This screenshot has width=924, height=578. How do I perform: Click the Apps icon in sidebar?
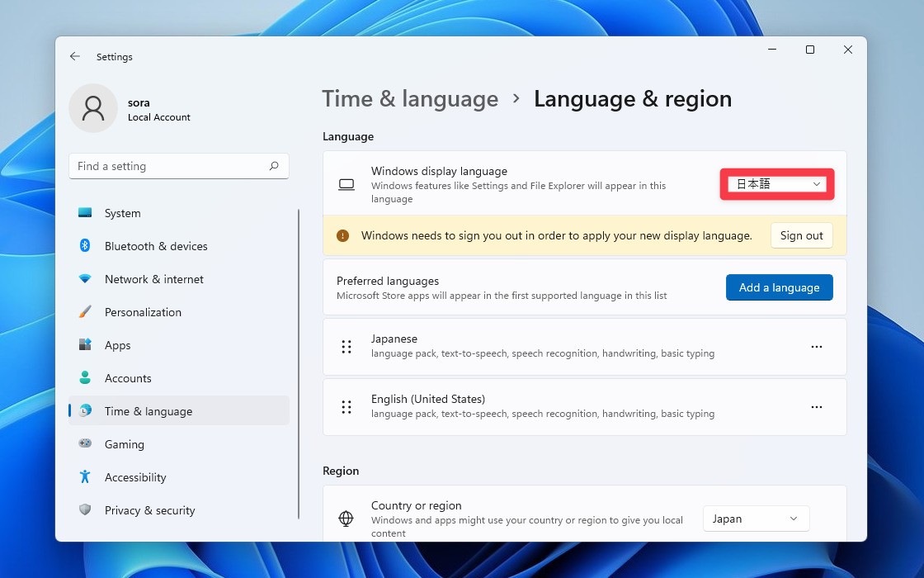click(x=85, y=345)
